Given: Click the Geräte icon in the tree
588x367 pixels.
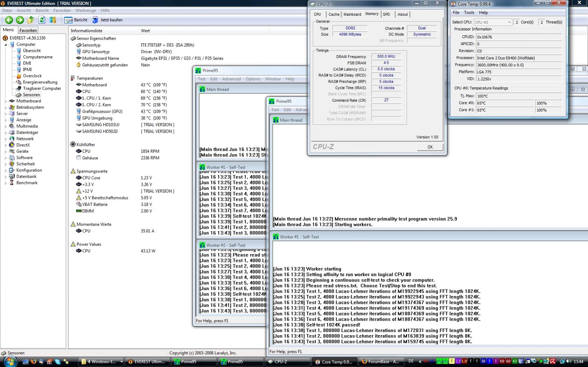Looking at the screenshot, I should point(12,151).
